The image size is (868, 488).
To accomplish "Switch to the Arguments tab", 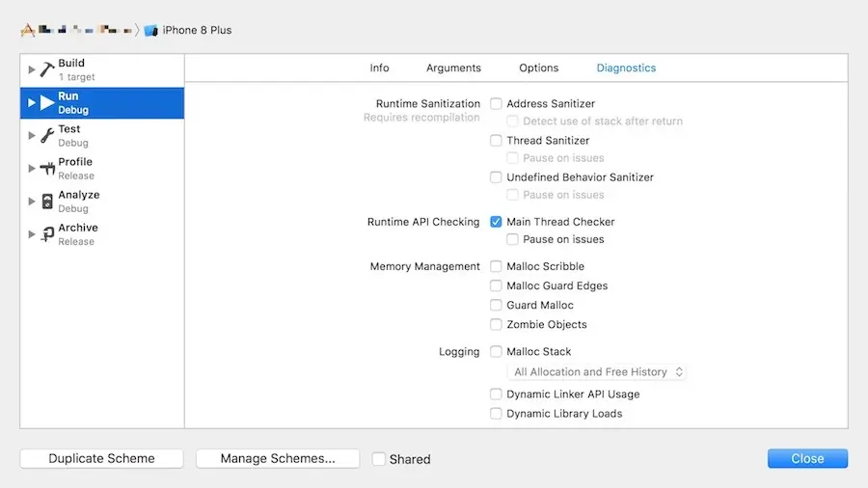I will pos(453,68).
